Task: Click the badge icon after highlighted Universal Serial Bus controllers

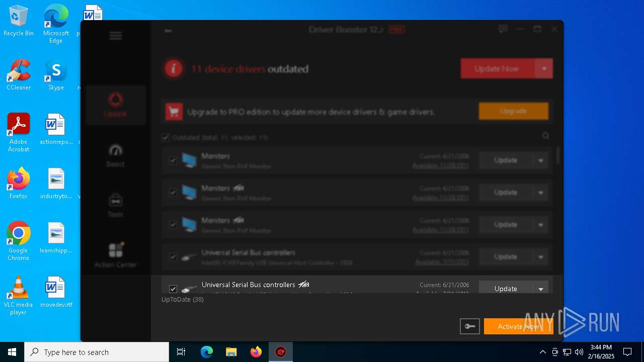Action: point(303,285)
